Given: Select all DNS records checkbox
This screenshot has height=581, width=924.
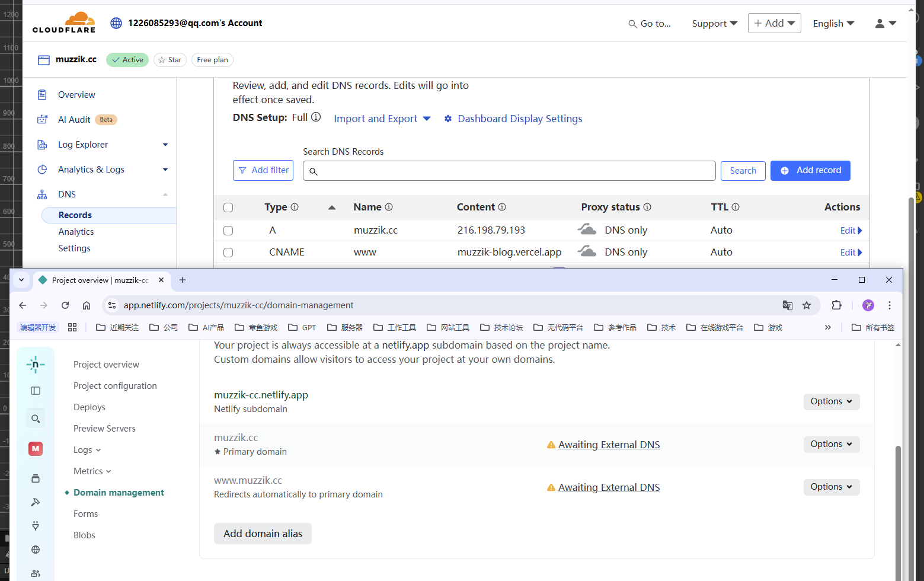Looking at the screenshot, I should pyautogui.click(x=228, y=207).
